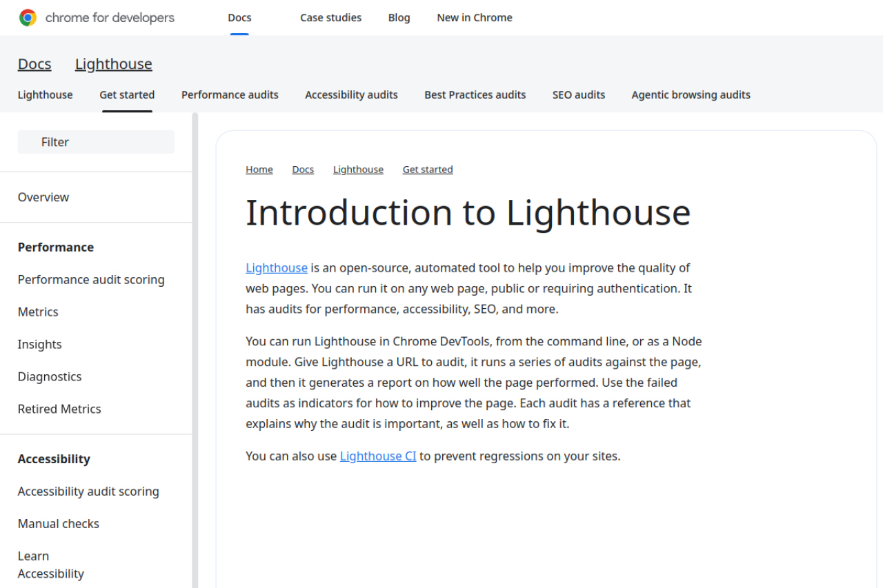Click the Lighthouse heading link

(x=114, y=64)
